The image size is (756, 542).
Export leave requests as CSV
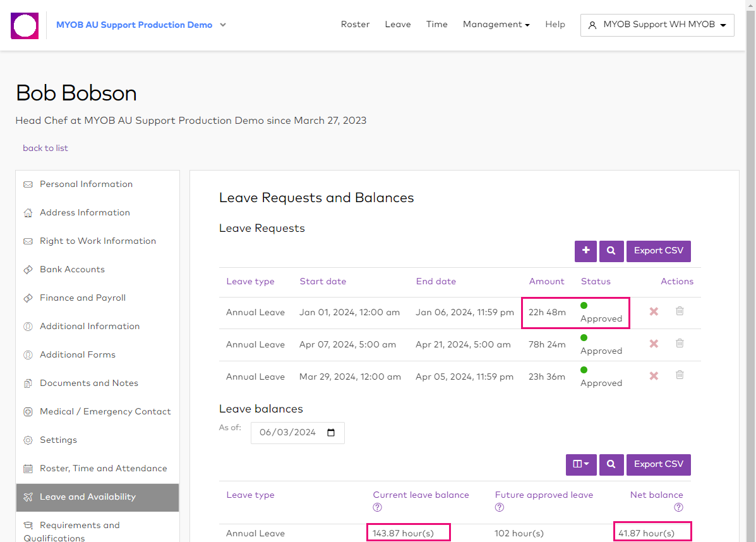pos(658,251)
